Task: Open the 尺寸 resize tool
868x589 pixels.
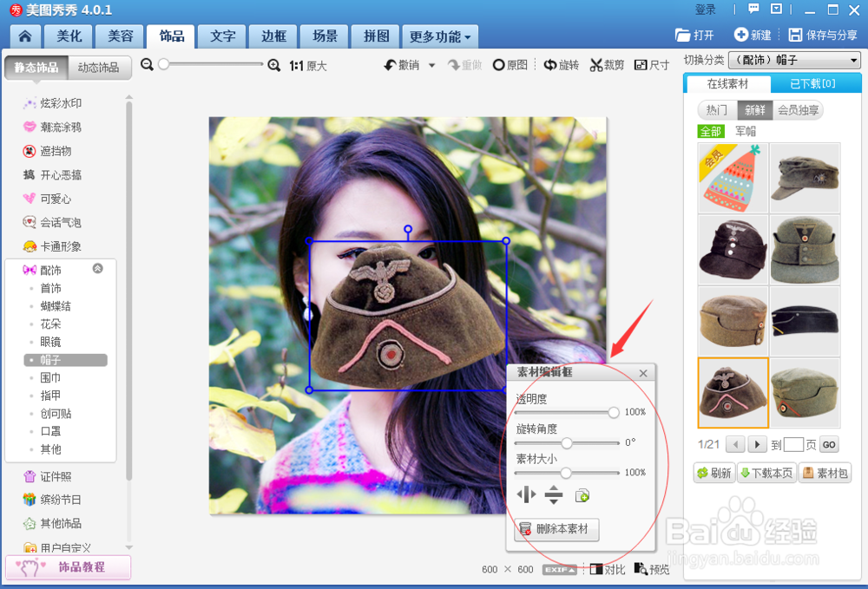Action: point(652,65)
